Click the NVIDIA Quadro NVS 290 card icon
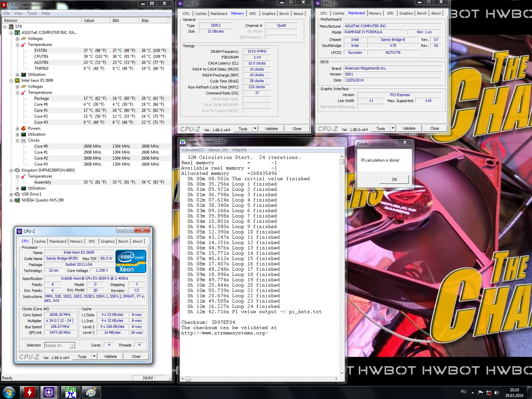532x399 pixels. point(17,200)
